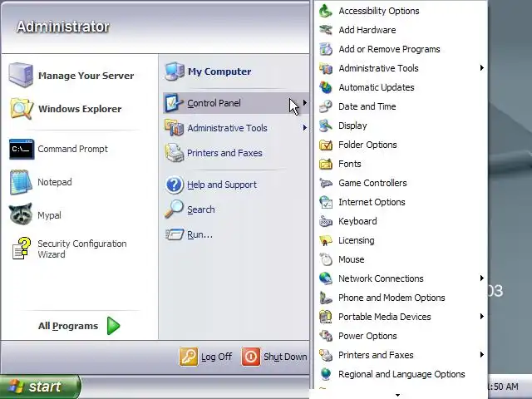Click the Mouse icon
The height and width of the screenshot is (399, 532).
(x=326, y=259)
